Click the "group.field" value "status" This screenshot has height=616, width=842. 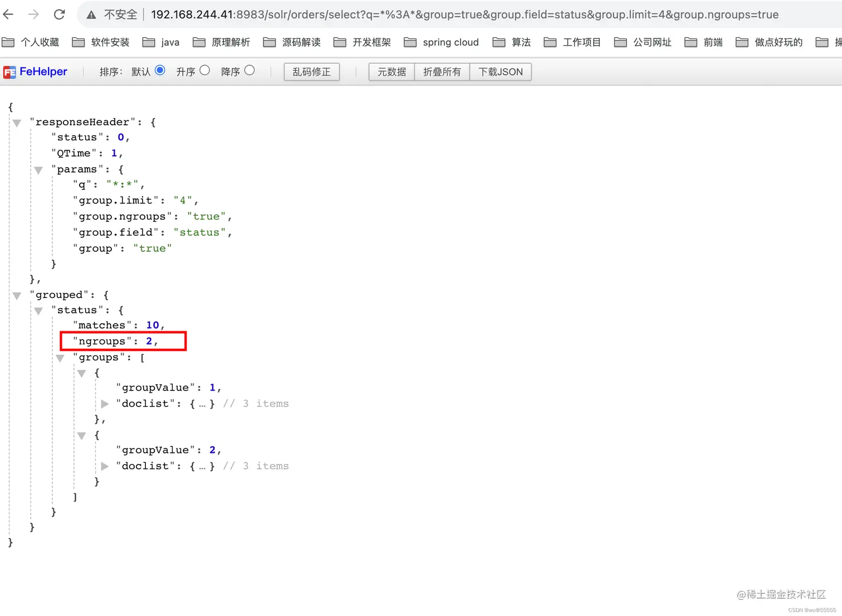coord(199,232)
